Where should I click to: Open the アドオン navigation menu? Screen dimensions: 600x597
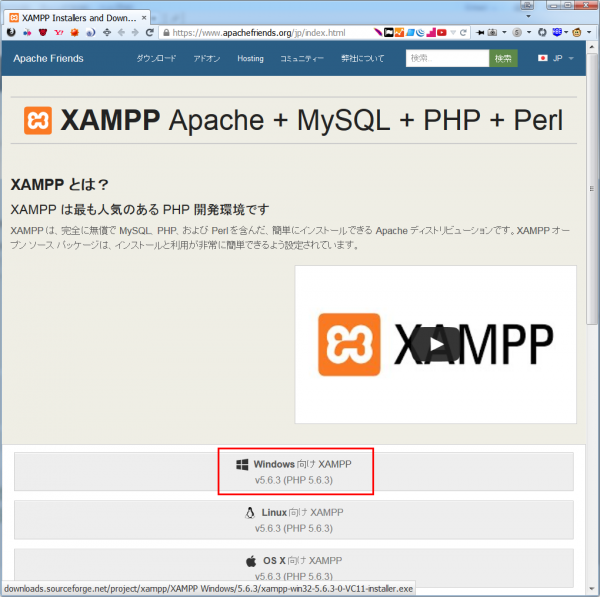[207, 58]
